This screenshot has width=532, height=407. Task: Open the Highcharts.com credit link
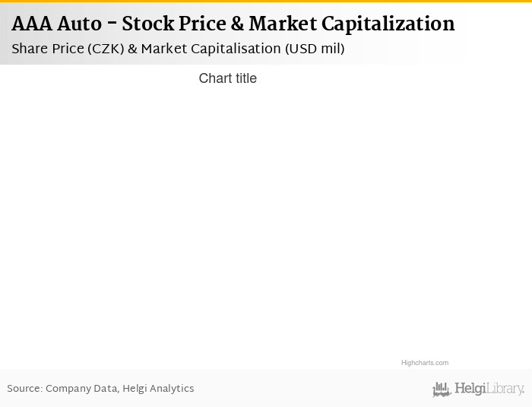click(424, 363)
